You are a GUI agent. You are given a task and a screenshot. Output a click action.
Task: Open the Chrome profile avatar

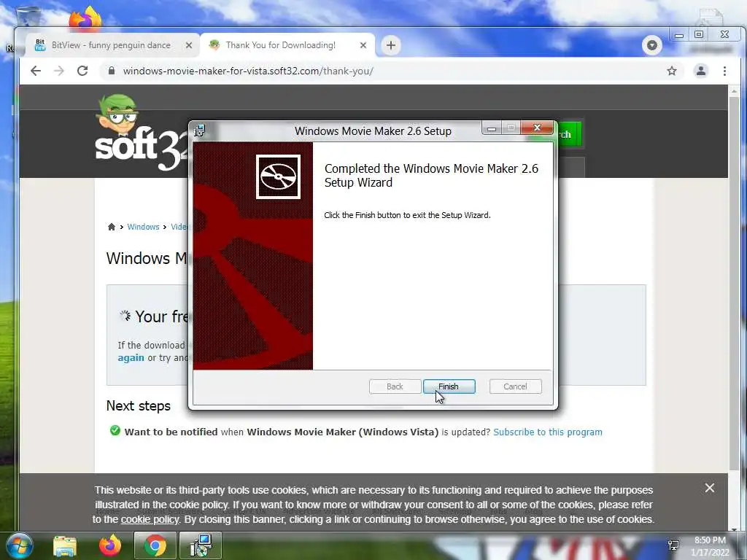tap(701, 71)
